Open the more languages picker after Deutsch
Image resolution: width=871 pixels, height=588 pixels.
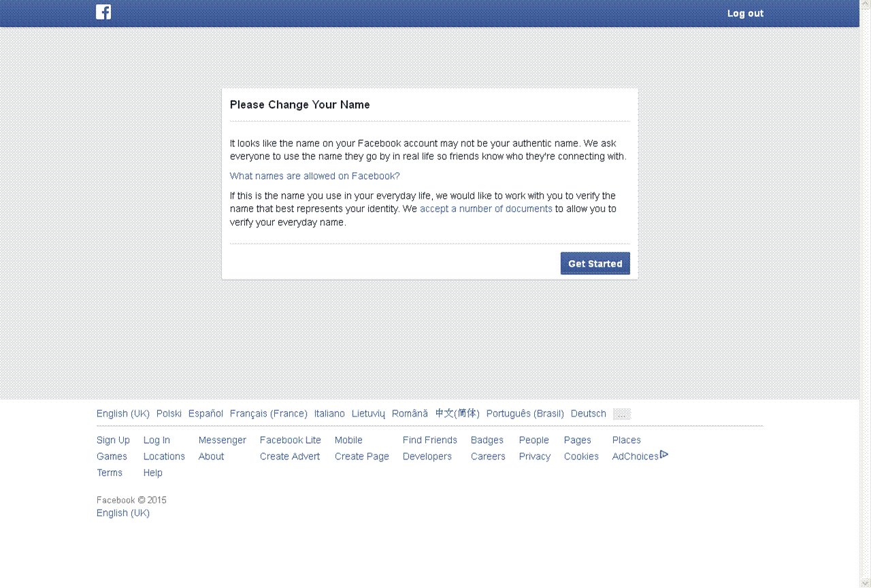(x=622, y=413)
